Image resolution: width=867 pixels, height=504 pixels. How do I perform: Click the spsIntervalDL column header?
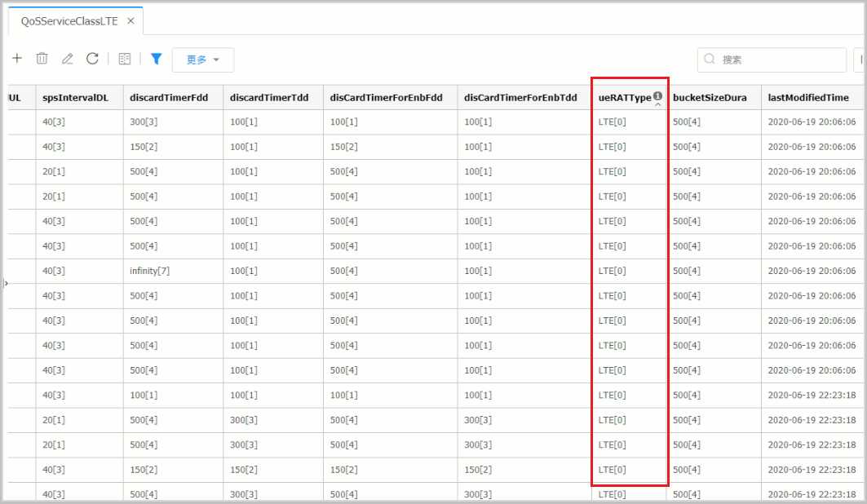[75, 98]
